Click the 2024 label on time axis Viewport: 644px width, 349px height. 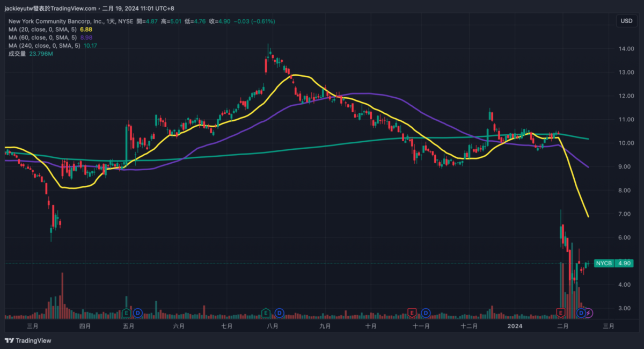click(x=515, y=326)
